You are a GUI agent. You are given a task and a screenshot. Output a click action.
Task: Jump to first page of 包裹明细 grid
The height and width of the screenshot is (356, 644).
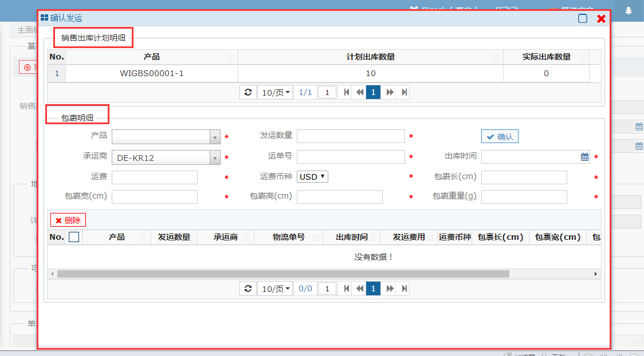[347, 288]
